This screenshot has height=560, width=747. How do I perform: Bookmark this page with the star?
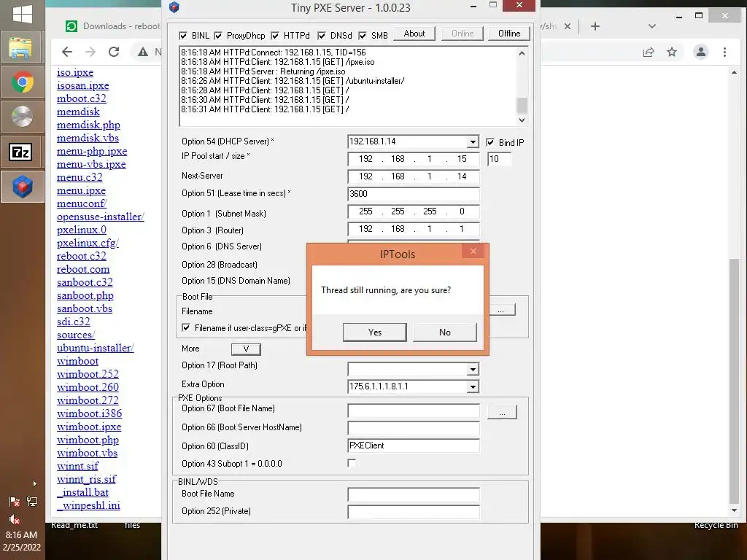tap(672, 52)
